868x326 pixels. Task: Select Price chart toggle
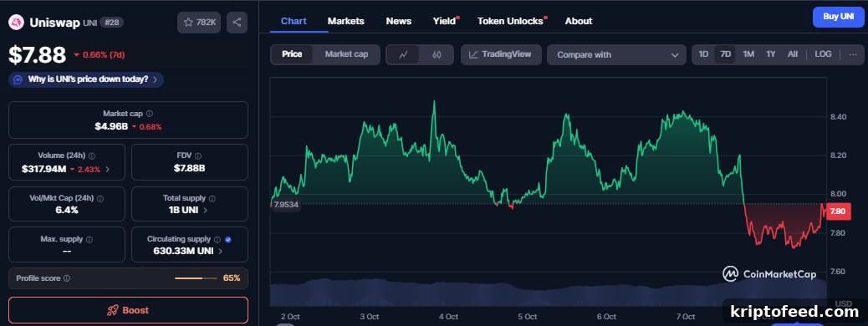(x=292, y=54)
